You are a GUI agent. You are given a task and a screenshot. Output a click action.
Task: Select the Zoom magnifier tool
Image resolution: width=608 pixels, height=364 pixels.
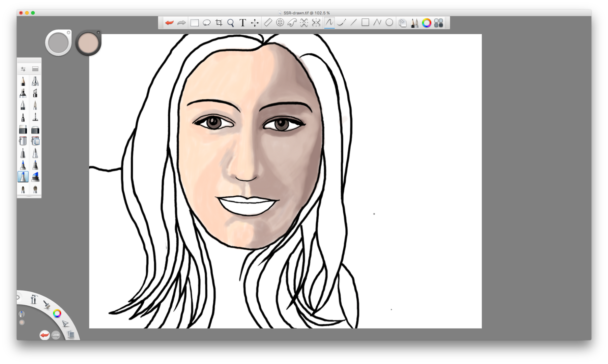[x=231, y=23]
